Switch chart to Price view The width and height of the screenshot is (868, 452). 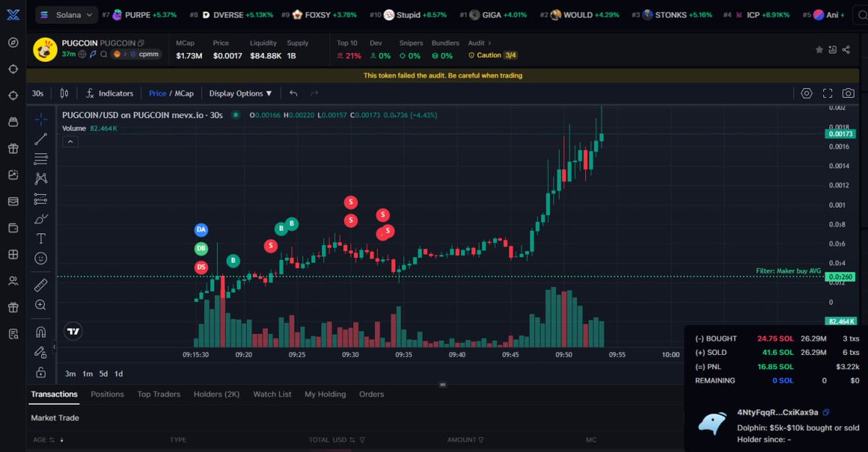(157, 93)
